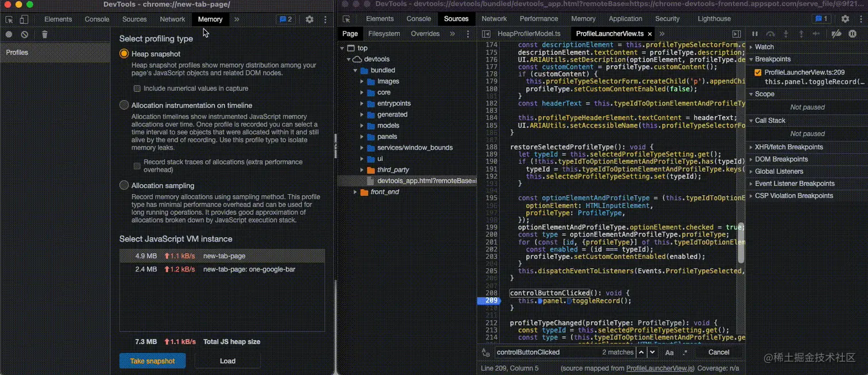Go to previous search match
Screen dimensions: 868x375
point(642,352)
